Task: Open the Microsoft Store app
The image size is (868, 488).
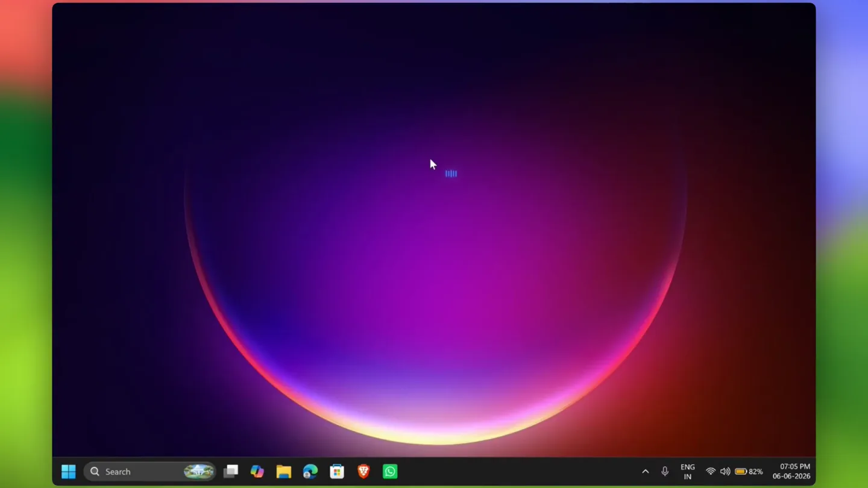Action: [337, 472]
